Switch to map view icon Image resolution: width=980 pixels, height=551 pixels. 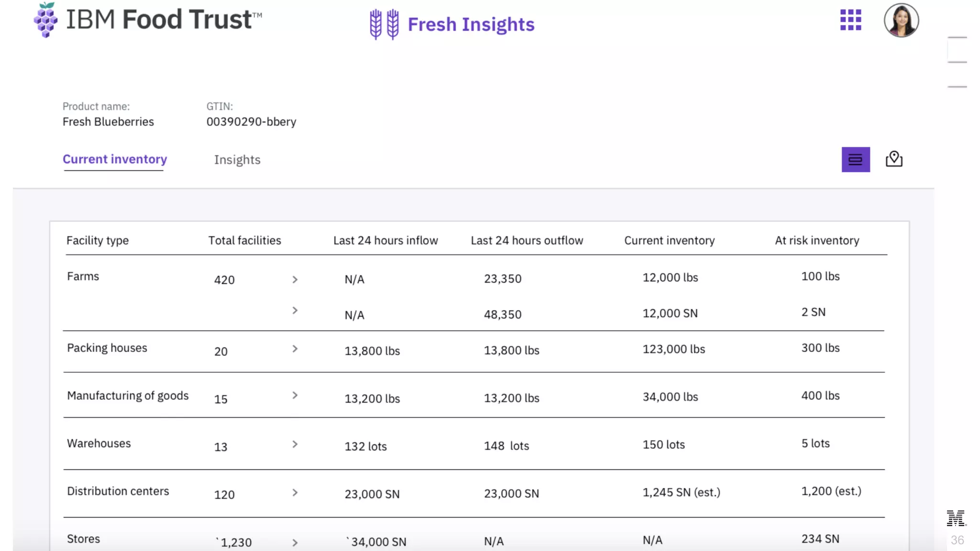coord(893,159)
